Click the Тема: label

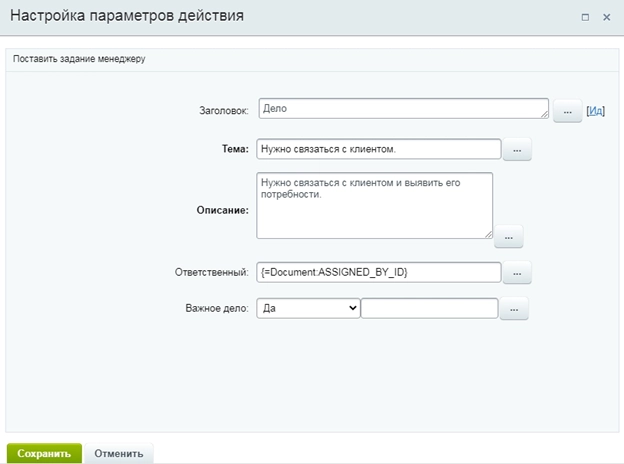tap(235, 149)
